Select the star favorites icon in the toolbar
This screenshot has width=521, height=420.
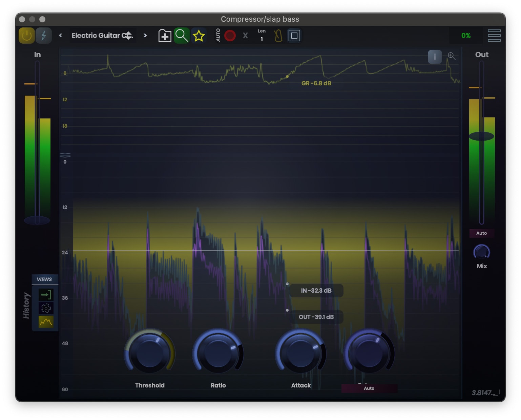(199, 35)
